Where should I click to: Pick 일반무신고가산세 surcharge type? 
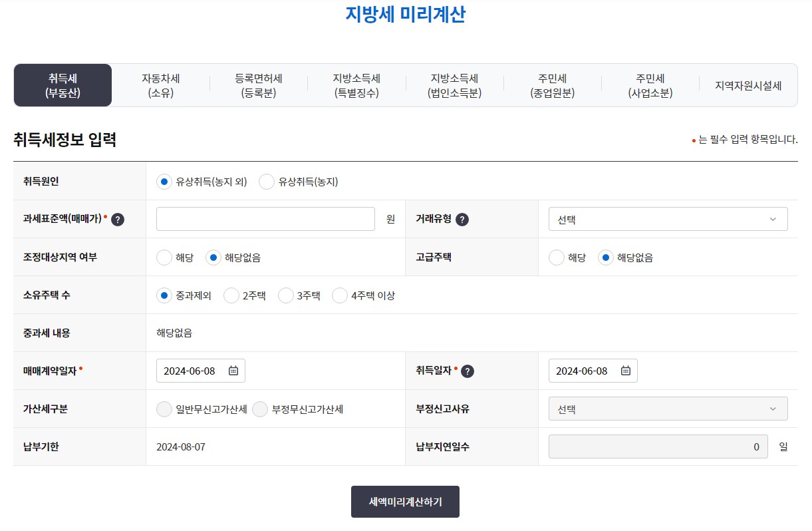click(164, 409)
